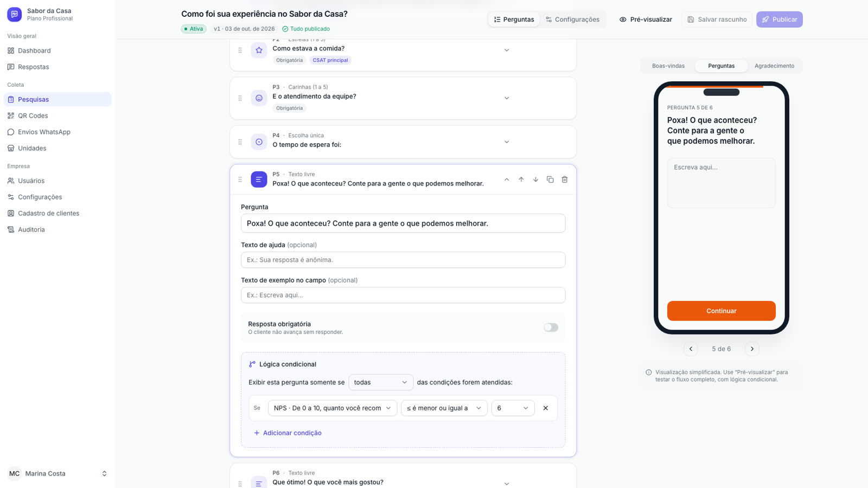
Task: Open QR Codes in the sidebar
Action: [58, 115]
